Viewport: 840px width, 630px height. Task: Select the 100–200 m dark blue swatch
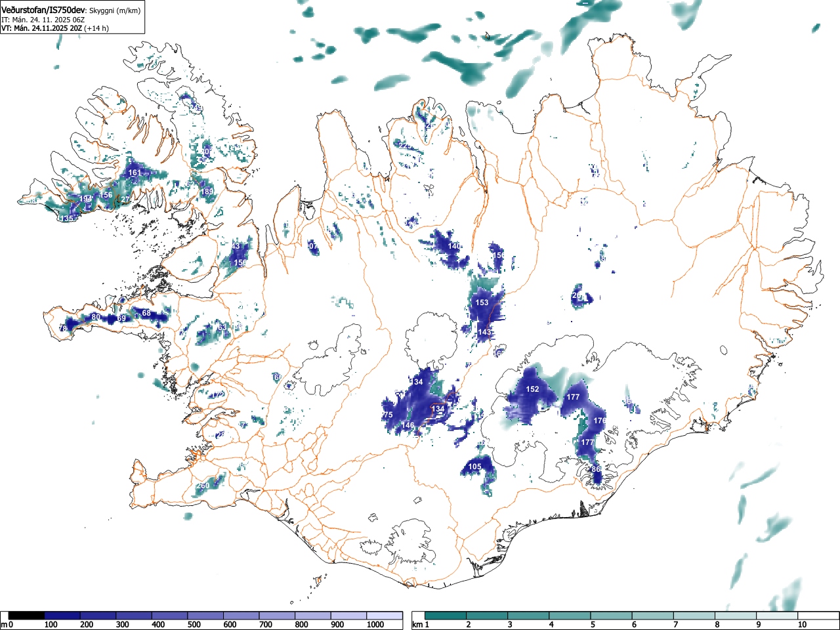(62, 616)
